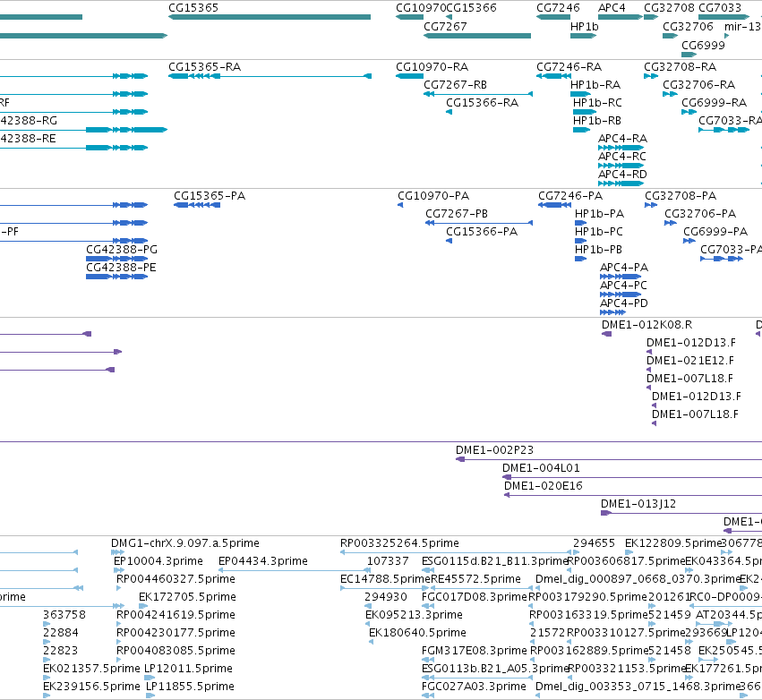
Task: Click protein CG42388-PE
Action: [117, 277]
